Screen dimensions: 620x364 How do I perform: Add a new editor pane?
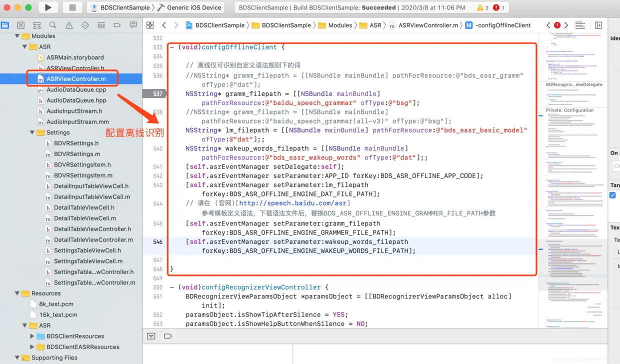coord(598,25)
